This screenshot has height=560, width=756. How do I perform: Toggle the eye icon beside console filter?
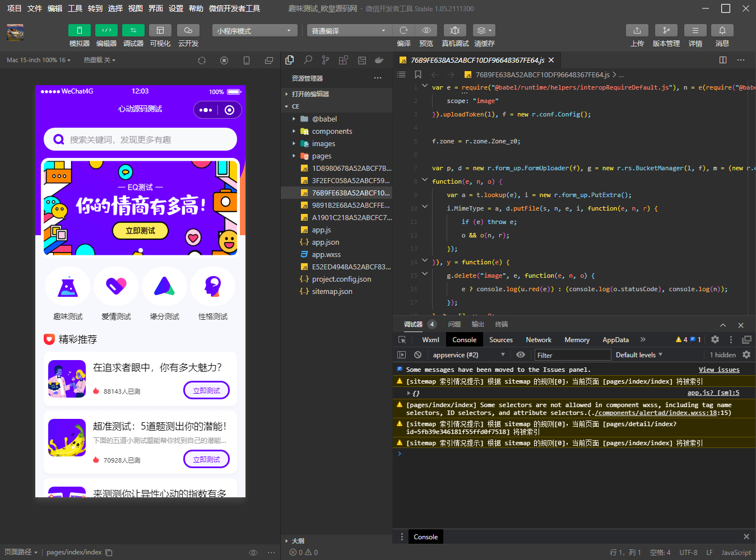click(521, 354)
